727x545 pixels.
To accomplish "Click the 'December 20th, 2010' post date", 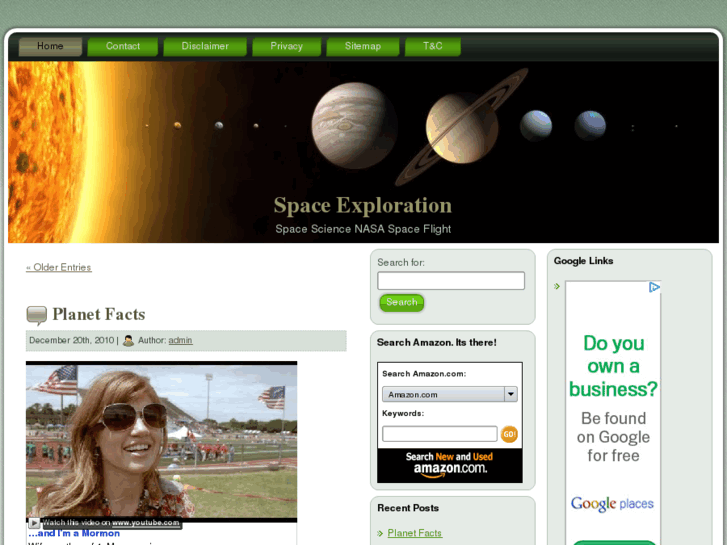I will tap(71, 340).
